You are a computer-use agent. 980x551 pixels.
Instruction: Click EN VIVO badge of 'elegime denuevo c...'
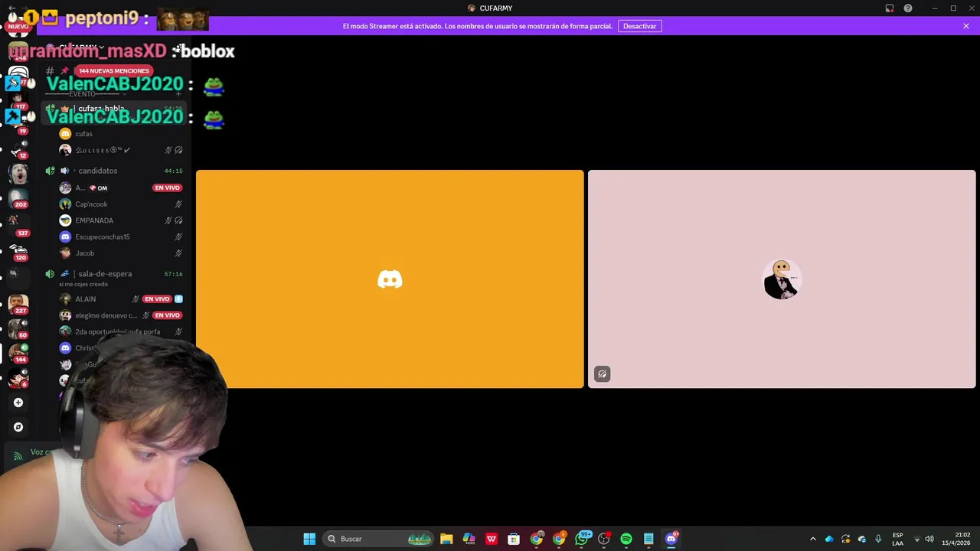point(167,315)
